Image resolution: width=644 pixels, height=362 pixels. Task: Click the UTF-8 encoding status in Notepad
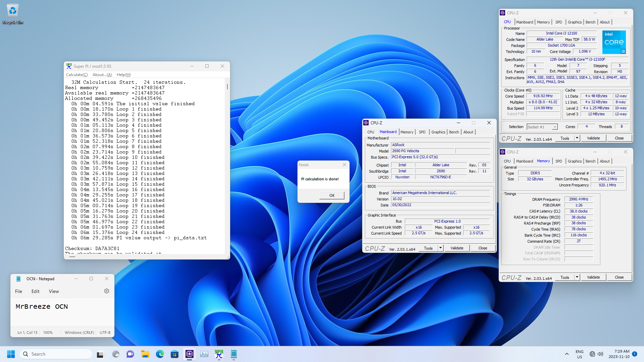coord(105,333)
